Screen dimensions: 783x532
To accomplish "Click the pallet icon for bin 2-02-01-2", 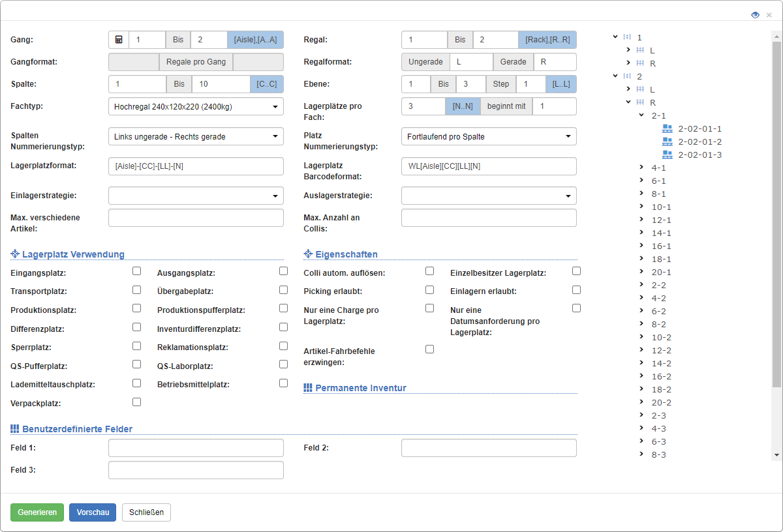I will [x=667, y=141].
